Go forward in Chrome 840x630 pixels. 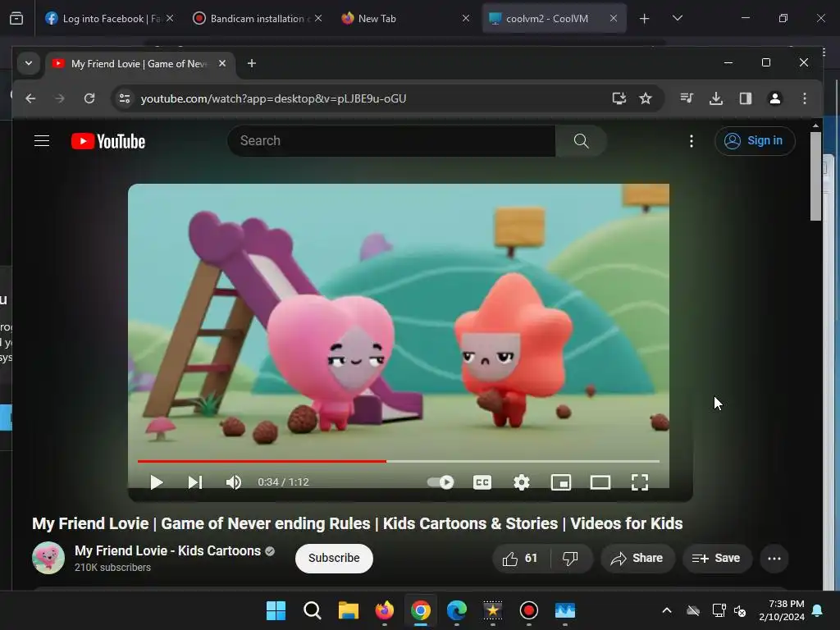tap(60, 98)
